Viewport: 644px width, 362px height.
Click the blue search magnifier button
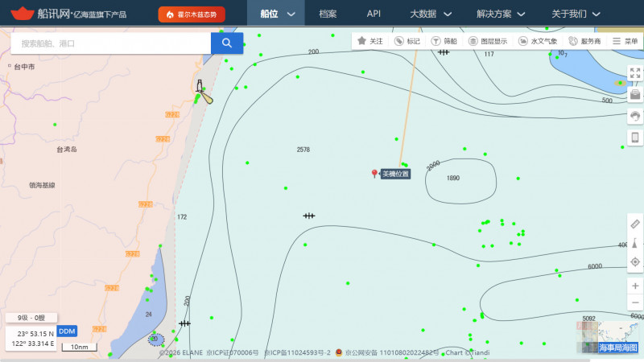pyautogui.click(x=227, y=43)
